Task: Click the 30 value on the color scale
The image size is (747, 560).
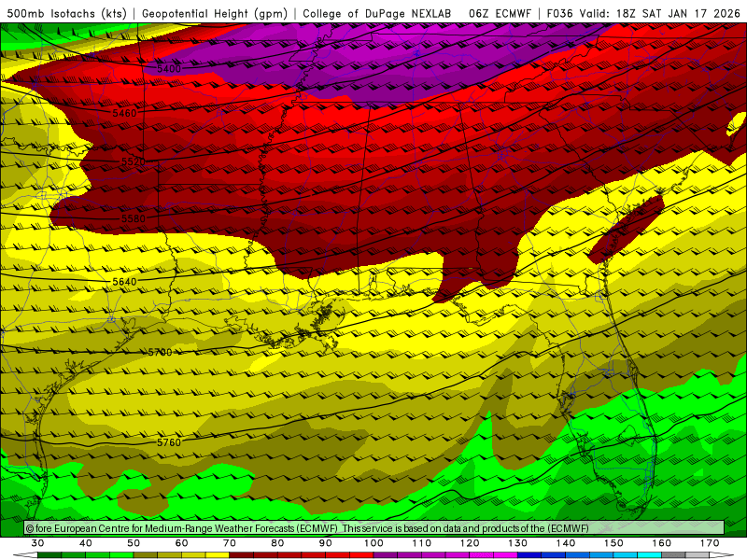Action: click(37, 543)
